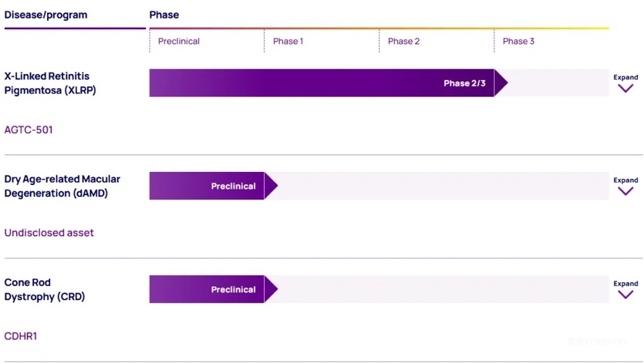
Task: Open the CDHR1 asset link
Action: [21, 336]
